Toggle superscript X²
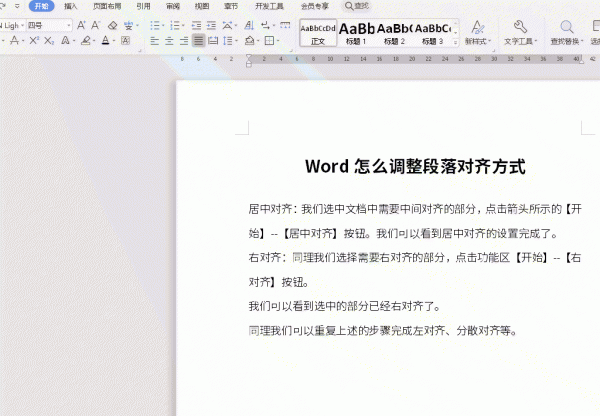 [x=34, y=40]
